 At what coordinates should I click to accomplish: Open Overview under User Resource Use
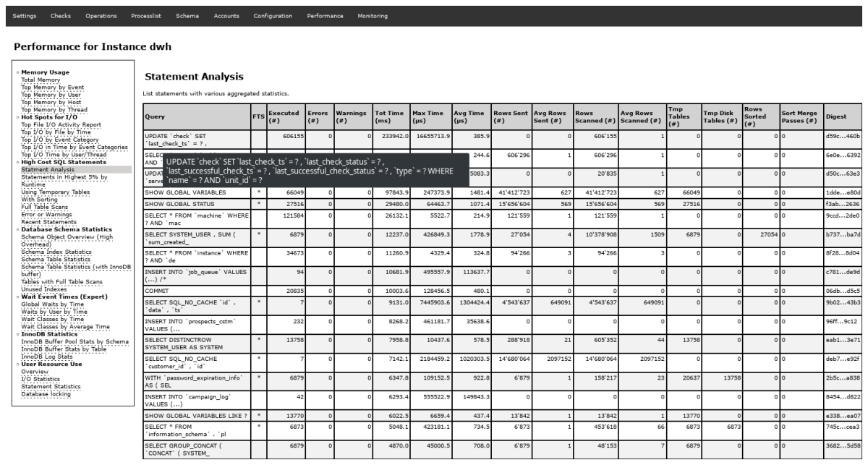(x=34, y=370)
